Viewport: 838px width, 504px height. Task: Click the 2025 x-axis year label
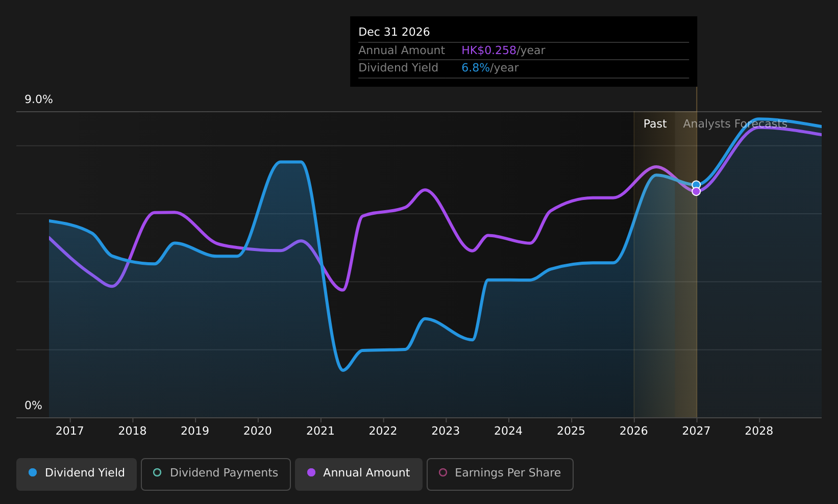point(571,431)
